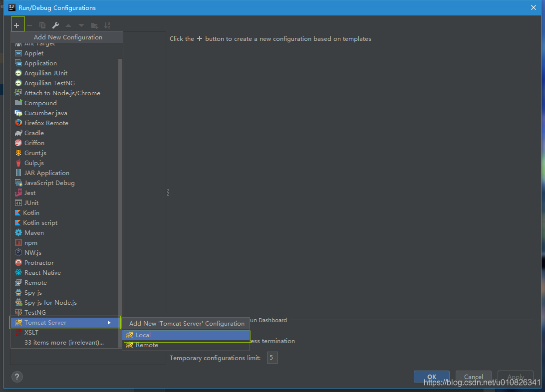
Task: Choose Arquillian TestNG from the list
Action: [x=65, y=83]
